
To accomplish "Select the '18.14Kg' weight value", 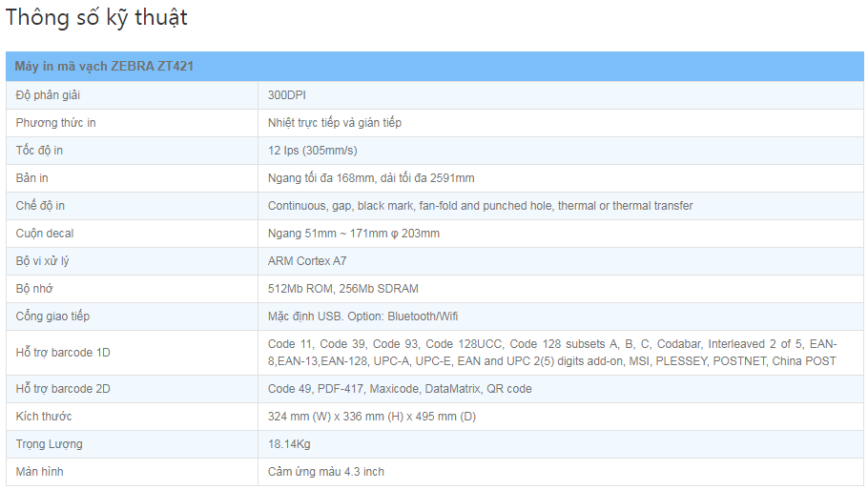I will pos(289,444).
